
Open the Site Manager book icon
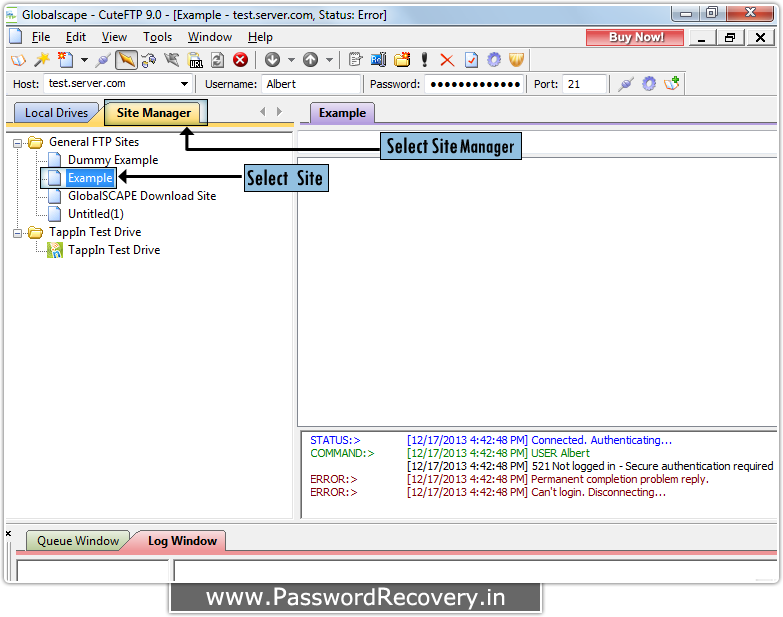coord(18,60)
